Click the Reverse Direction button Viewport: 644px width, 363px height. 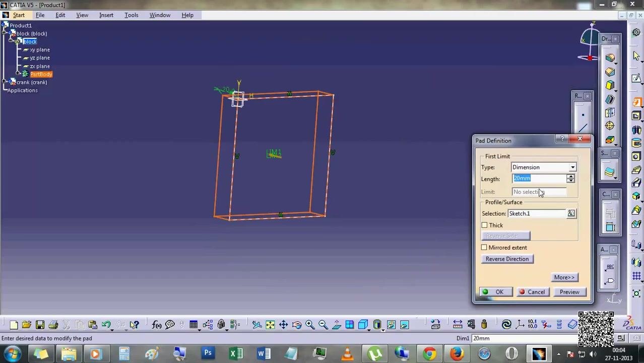pyautogui.click(x=507, y=259)
